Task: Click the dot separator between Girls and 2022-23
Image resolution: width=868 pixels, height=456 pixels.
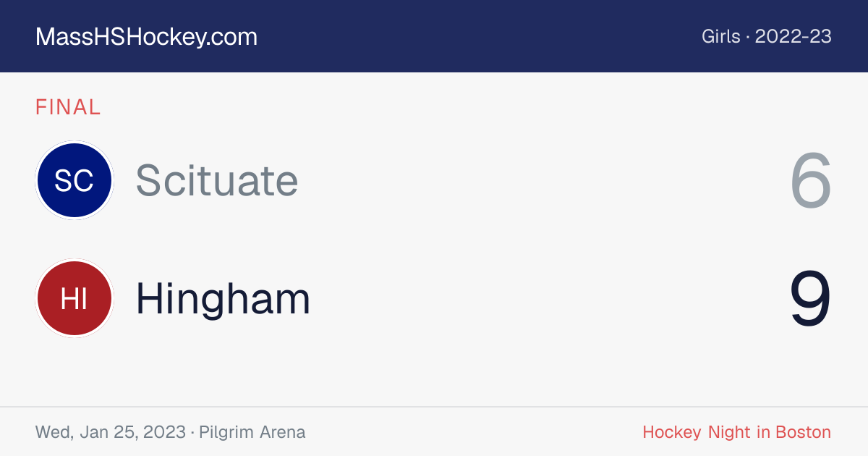Action: pos(748,37)
